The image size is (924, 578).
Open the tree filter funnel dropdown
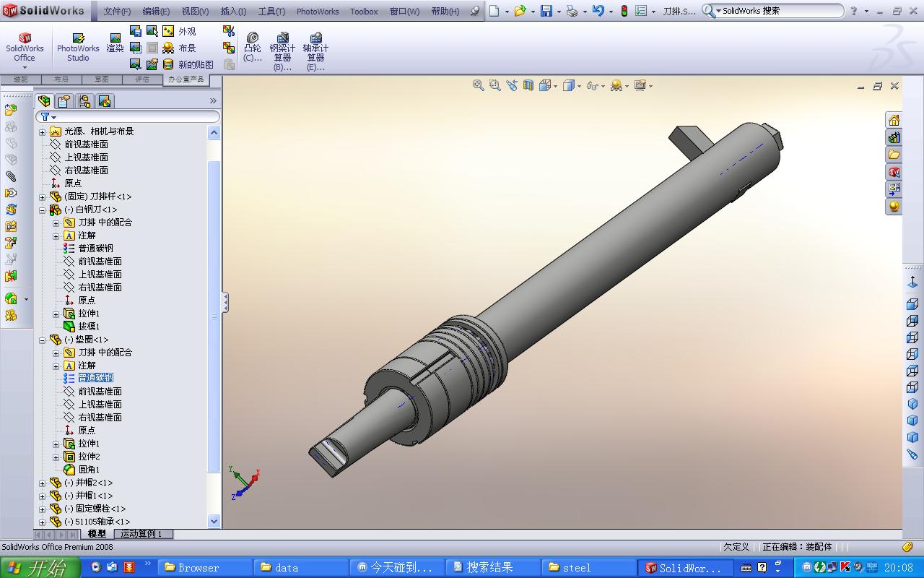pos(48,116)
